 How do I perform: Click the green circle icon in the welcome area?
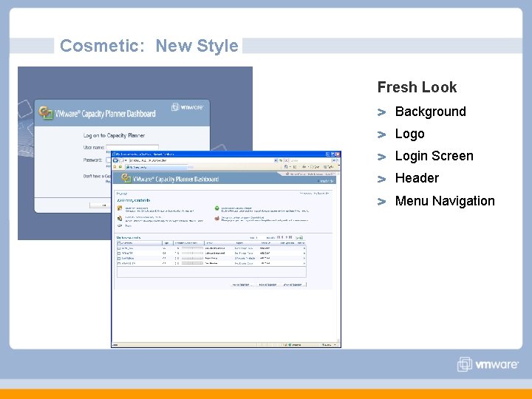[216, 208]
